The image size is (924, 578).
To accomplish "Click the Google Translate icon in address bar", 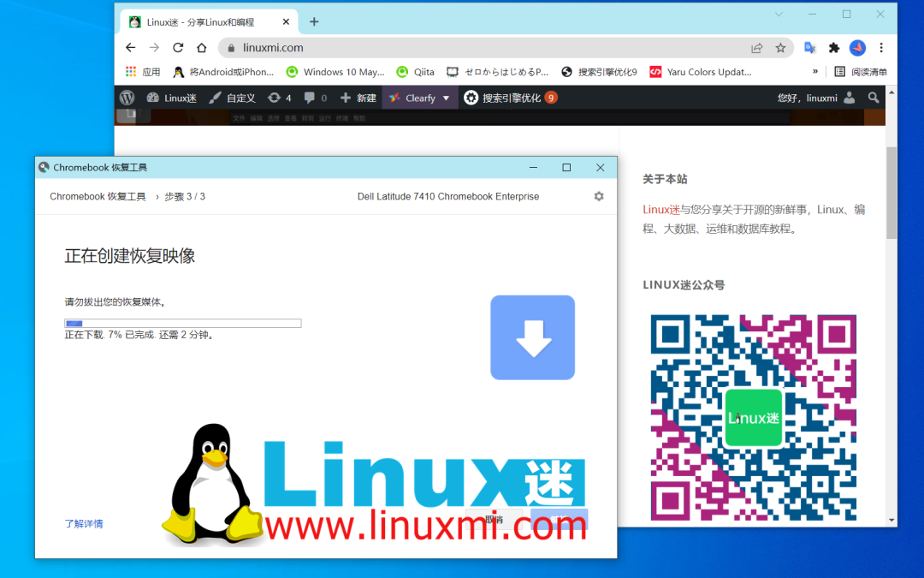I will (x=809, y=48).
